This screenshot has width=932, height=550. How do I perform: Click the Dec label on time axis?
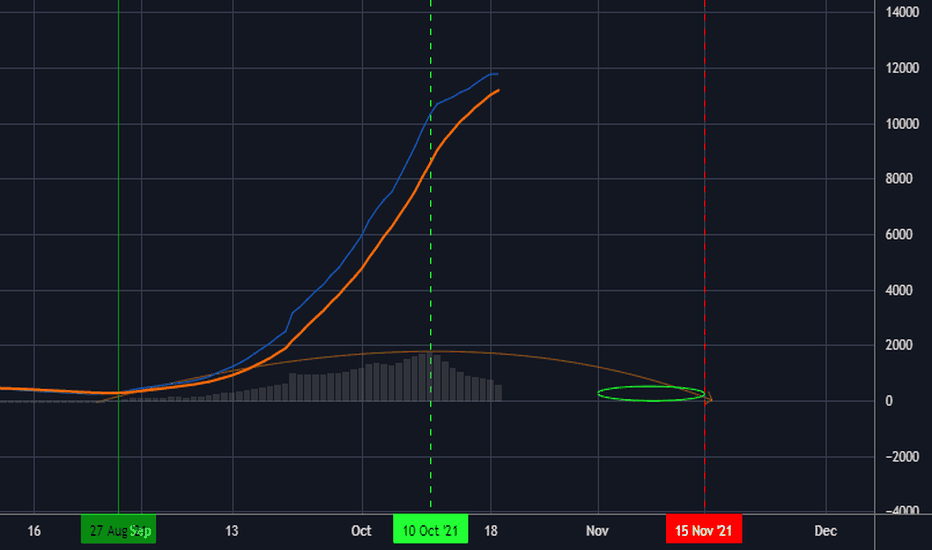(x=826, y=530)
